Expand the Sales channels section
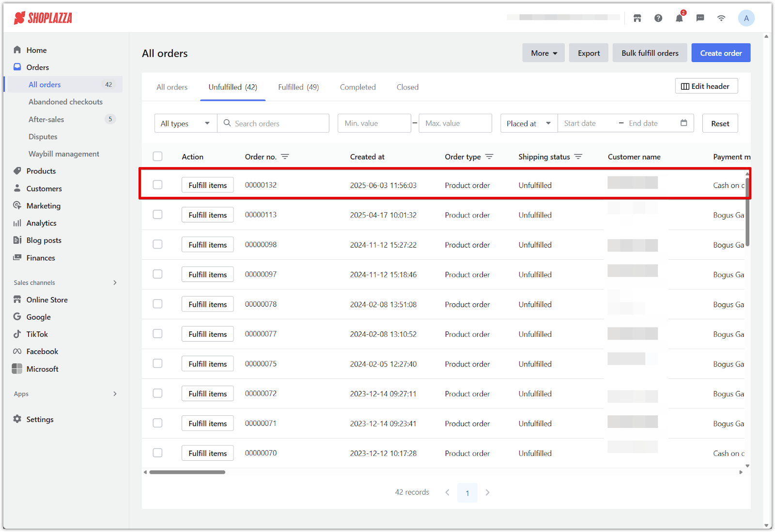Viewport: 775px width, 532px height. click(115, 282)
